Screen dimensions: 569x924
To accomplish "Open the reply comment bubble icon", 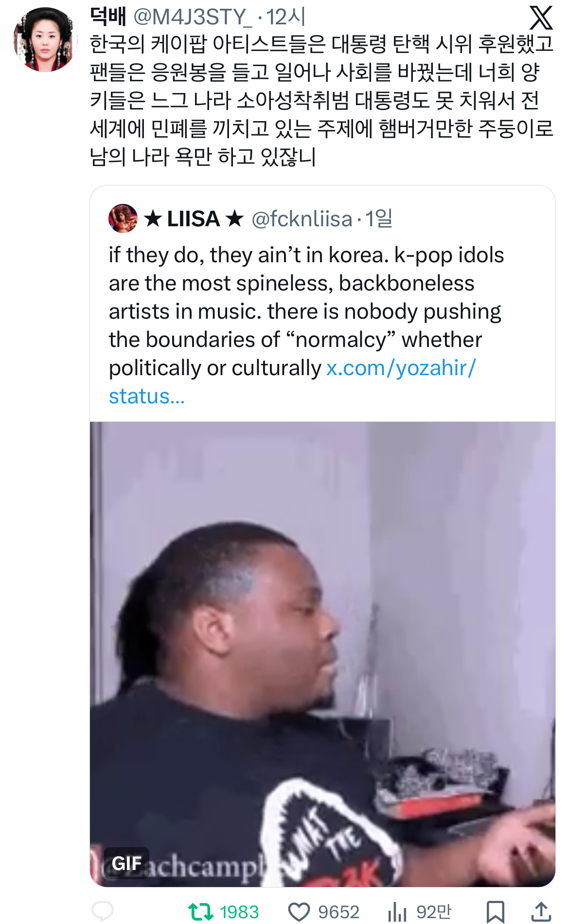I will coord(103,911).
